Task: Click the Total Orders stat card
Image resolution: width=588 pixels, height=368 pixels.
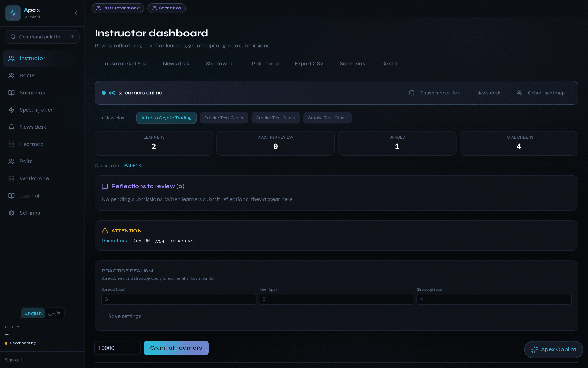Action: (519, 143)
